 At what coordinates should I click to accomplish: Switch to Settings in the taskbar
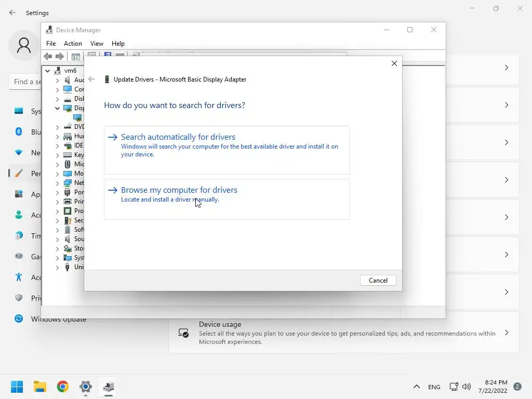click(x=86, y=387)
